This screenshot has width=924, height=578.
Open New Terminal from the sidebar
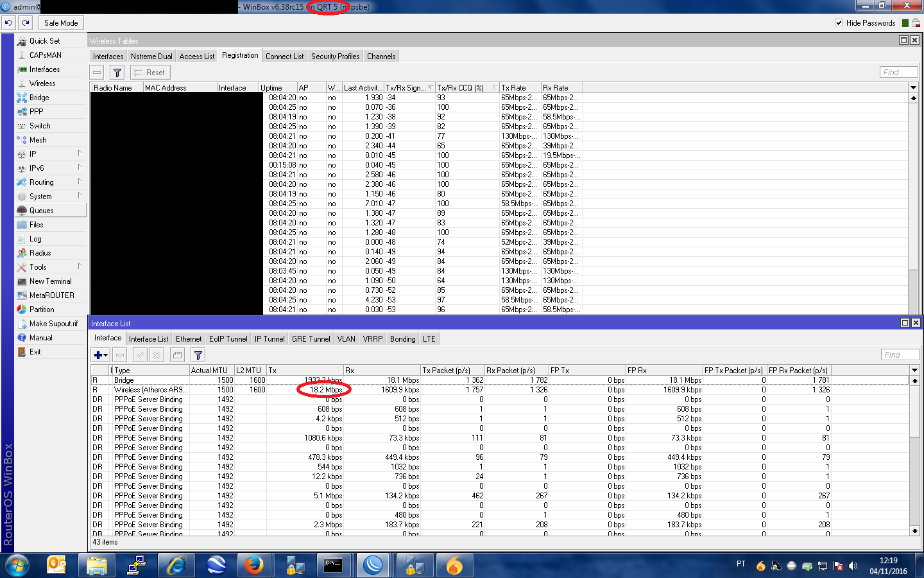(x=51, y=281)
